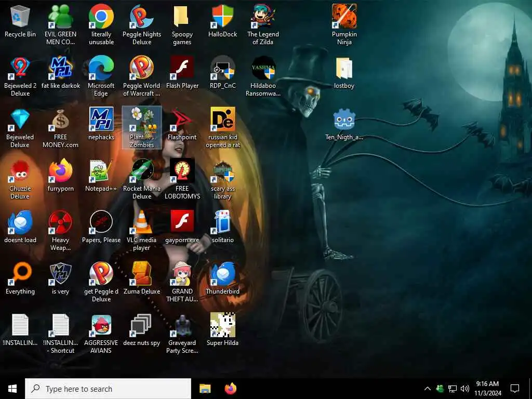Screen dimensions: 532x399
Task: Open the Windows Start menu
Action: (12, 389)
